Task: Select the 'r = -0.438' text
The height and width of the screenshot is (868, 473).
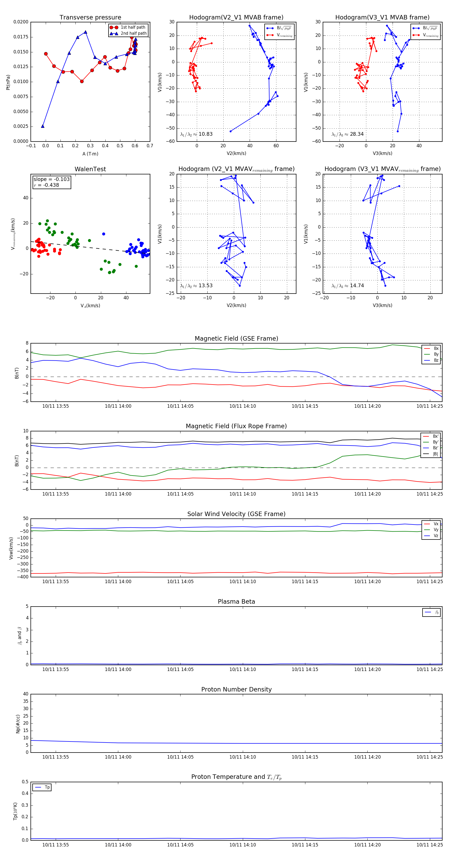Action: coord(47,185)
